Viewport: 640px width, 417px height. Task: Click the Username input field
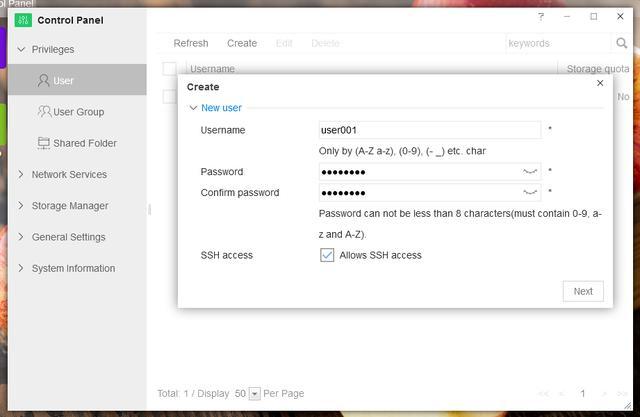coord(429,130)
